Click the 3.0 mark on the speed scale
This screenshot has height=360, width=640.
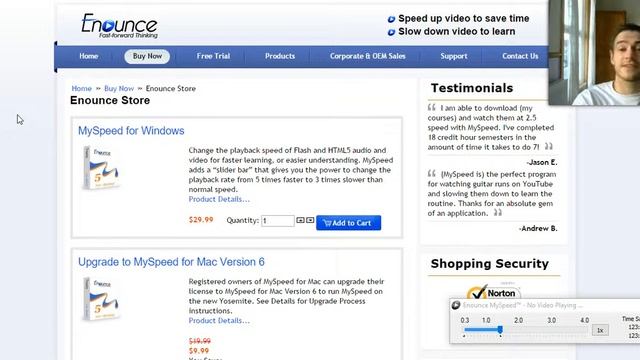click(551, 320)
